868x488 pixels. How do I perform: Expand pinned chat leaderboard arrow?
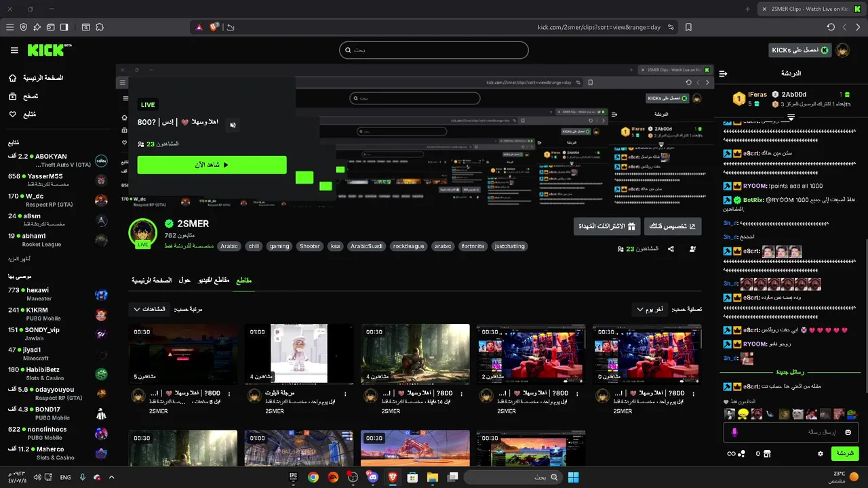(791, 117)
